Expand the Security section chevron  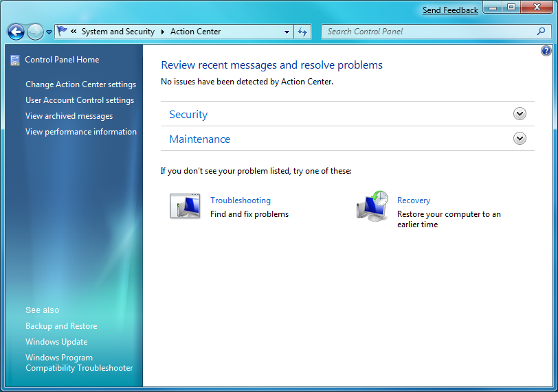520,114
